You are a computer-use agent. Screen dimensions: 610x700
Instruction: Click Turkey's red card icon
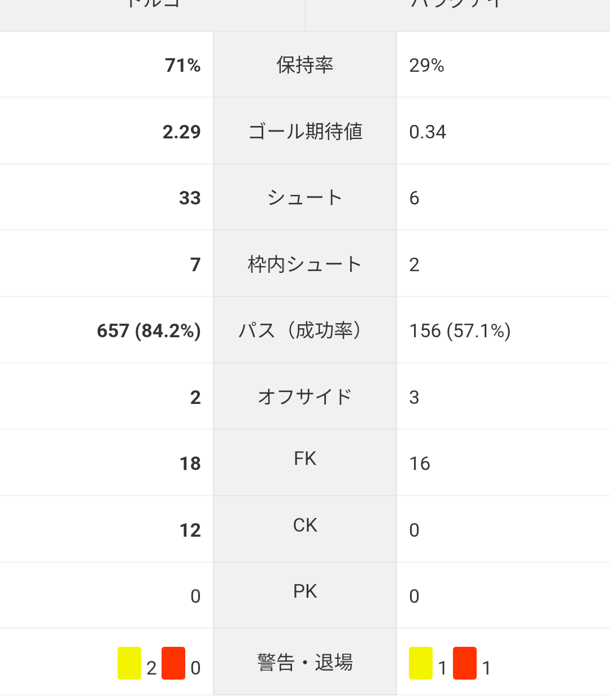(173, 663)
